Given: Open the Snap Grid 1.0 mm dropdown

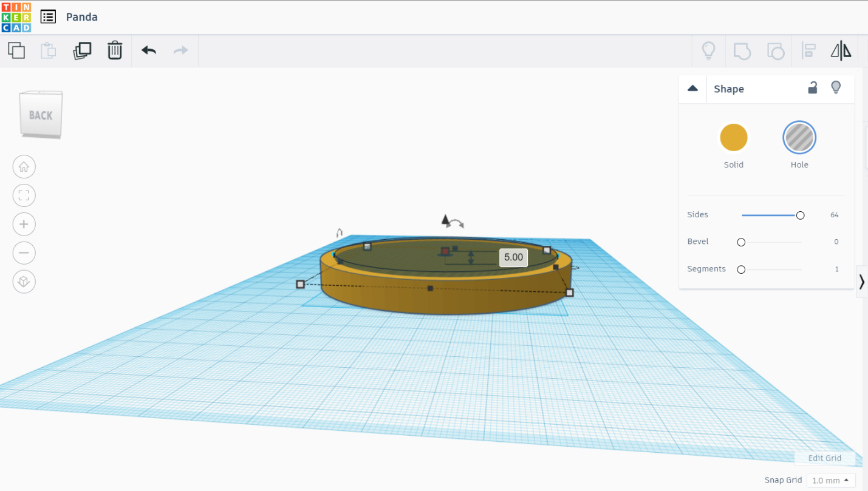Looking at the screenshot, I should (x=831, y=480).
